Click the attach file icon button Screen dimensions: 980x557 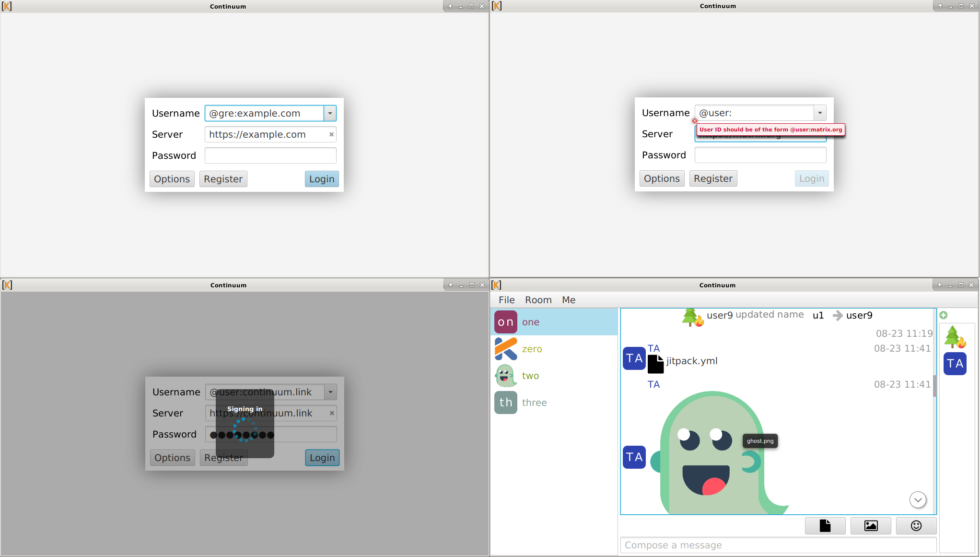coord(825,526)
